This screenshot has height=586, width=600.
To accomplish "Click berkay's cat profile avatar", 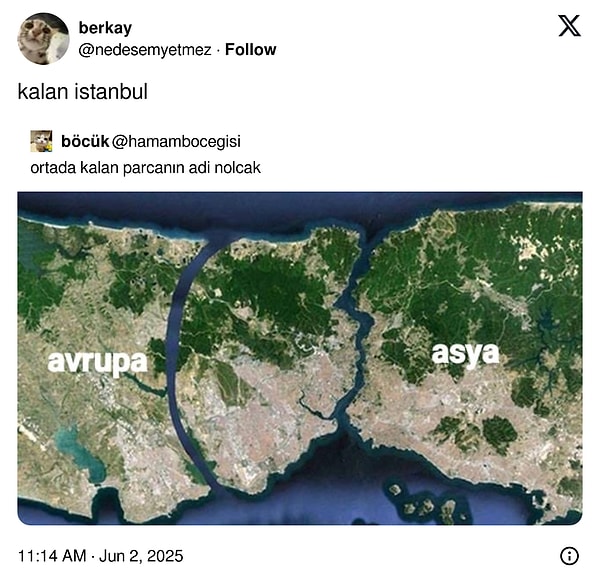I will pos(43,39).
